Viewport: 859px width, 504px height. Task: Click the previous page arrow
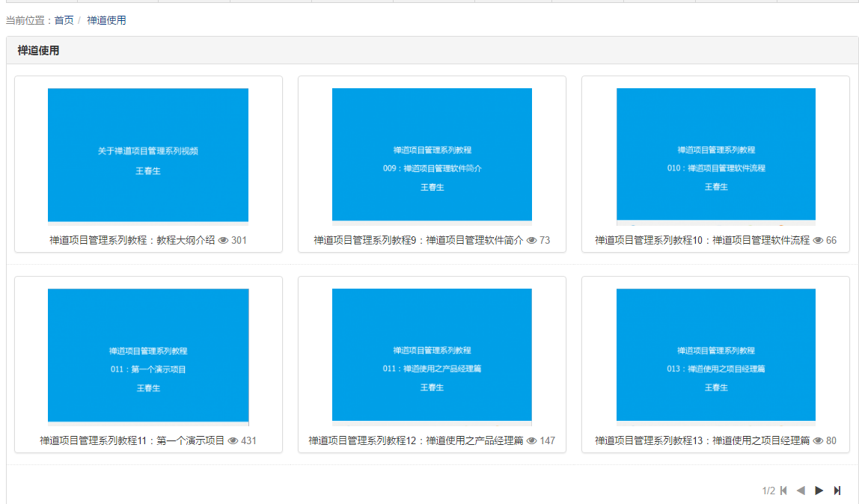click(x=801, y=491)
